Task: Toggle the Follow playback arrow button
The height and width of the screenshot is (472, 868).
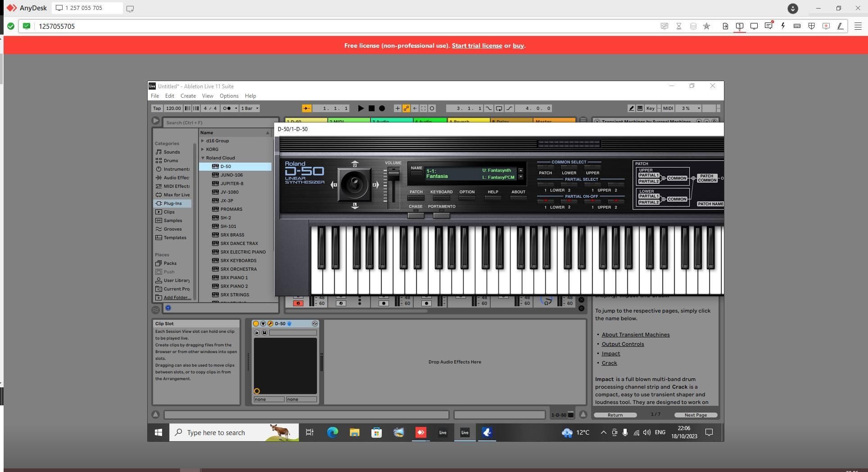Action: click(307, 108)
